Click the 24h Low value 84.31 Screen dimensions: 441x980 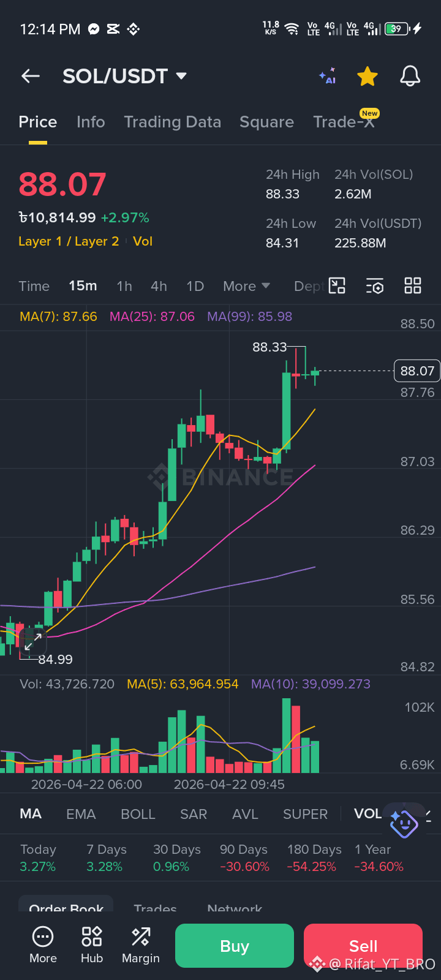pos(282,243)
